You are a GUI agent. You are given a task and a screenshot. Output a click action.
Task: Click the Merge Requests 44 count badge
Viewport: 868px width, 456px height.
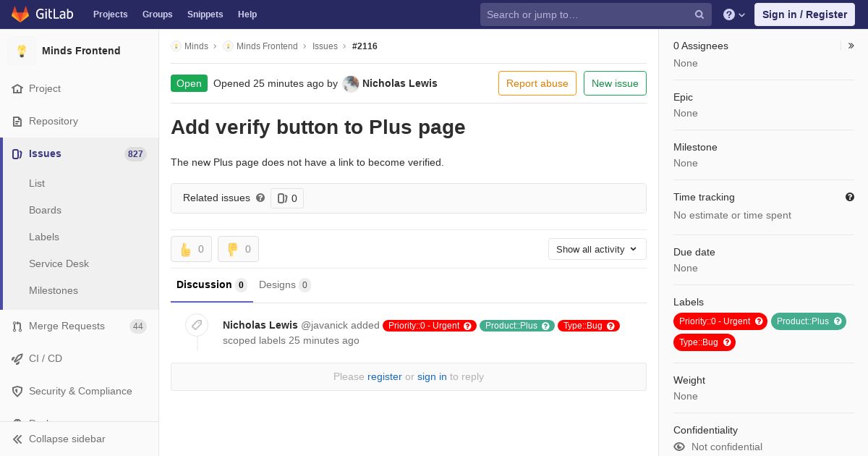tap(137, 326)
